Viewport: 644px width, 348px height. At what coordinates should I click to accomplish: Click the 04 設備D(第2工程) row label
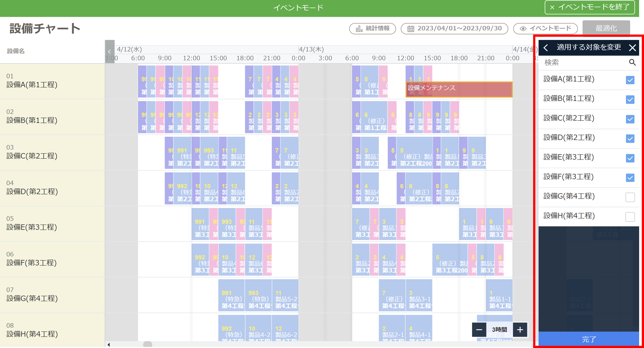point(52,188)
